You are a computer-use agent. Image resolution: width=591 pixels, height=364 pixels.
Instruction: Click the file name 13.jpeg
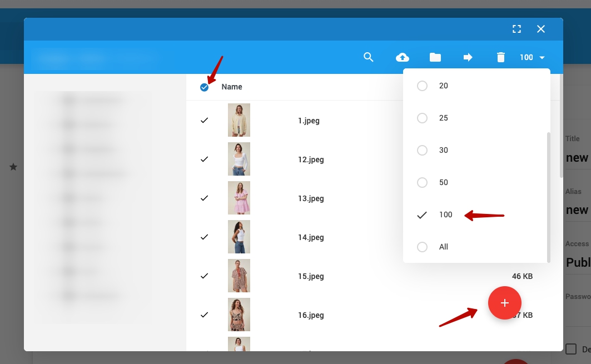(x=311, y=198)
